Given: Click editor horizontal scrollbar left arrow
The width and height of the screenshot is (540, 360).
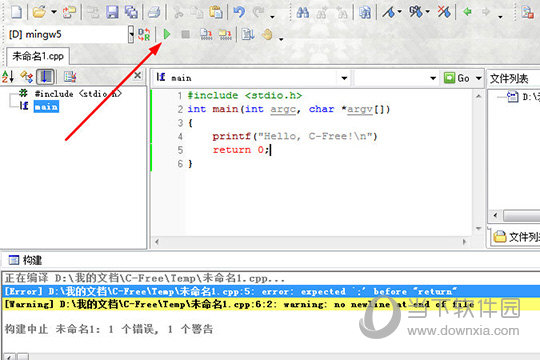Looking at the screenshot, I should coord(157,242).
